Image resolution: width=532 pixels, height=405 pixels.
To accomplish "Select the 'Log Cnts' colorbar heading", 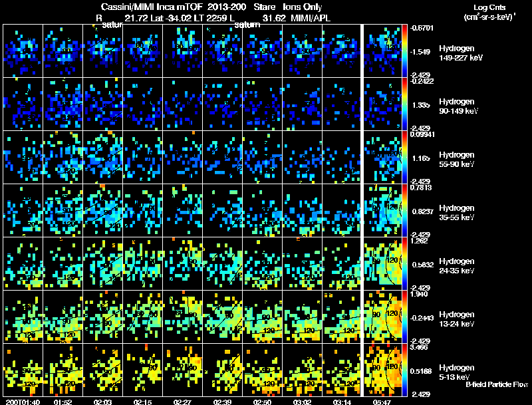I will click(x=489, y=7).
